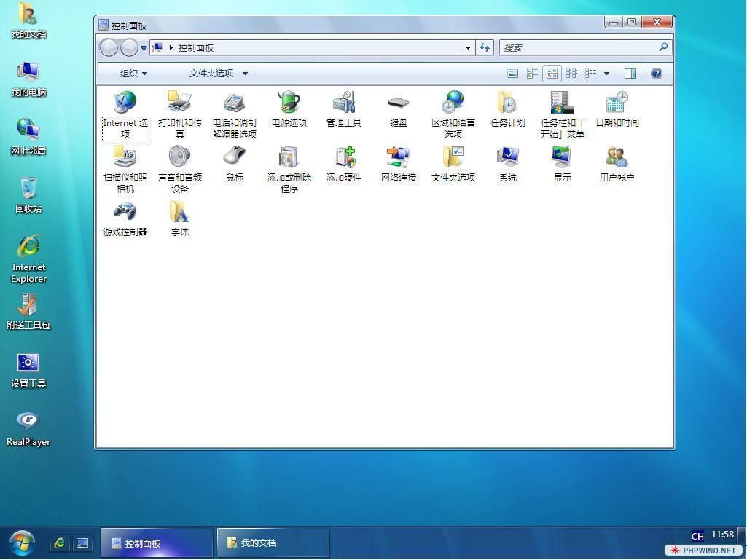This screenshot has width=747, height=560.
Task: Switch to 控制面板 taskbar button
Action: tap(157, 543)
